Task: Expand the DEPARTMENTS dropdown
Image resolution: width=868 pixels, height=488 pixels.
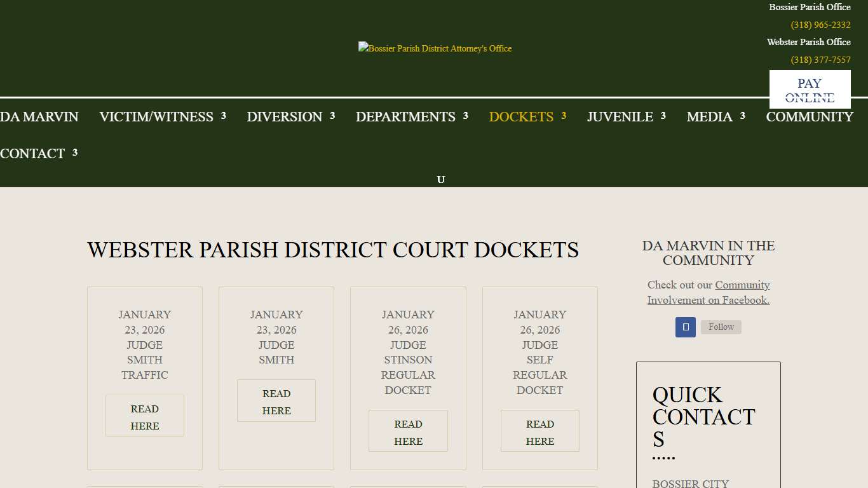Action: [x=405, y=117]
